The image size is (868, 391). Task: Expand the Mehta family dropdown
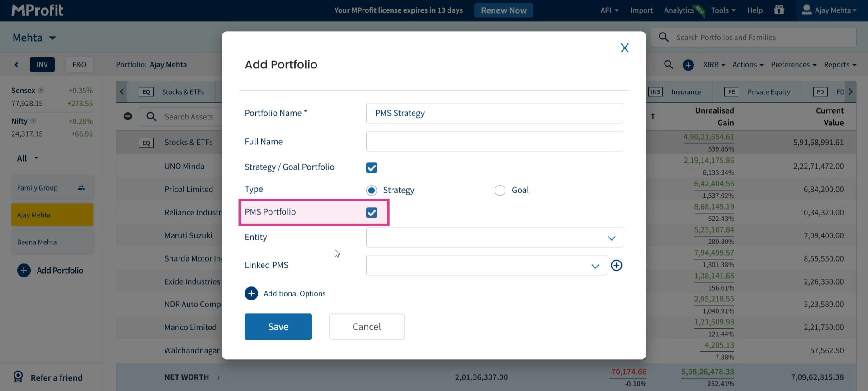coord(34,38)
